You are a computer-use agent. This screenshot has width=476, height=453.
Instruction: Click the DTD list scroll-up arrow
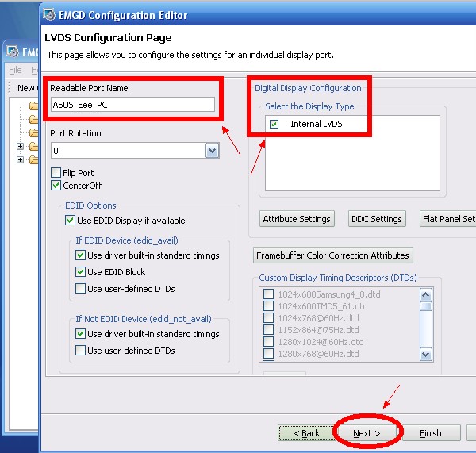pyautogui.click(x=426, y=293)
